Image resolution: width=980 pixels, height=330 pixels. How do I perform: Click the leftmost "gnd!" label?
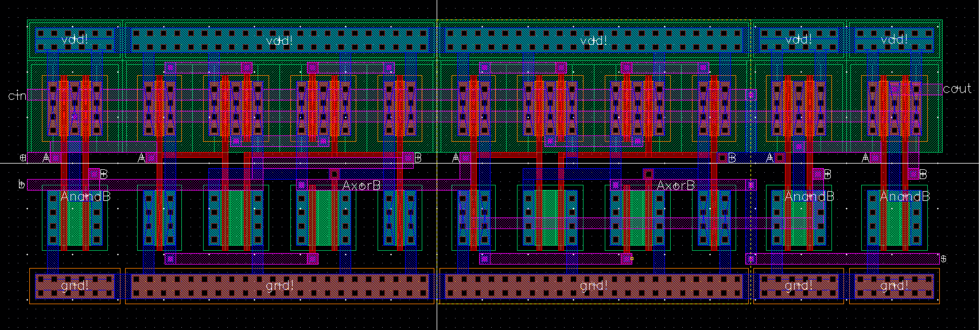75,285
